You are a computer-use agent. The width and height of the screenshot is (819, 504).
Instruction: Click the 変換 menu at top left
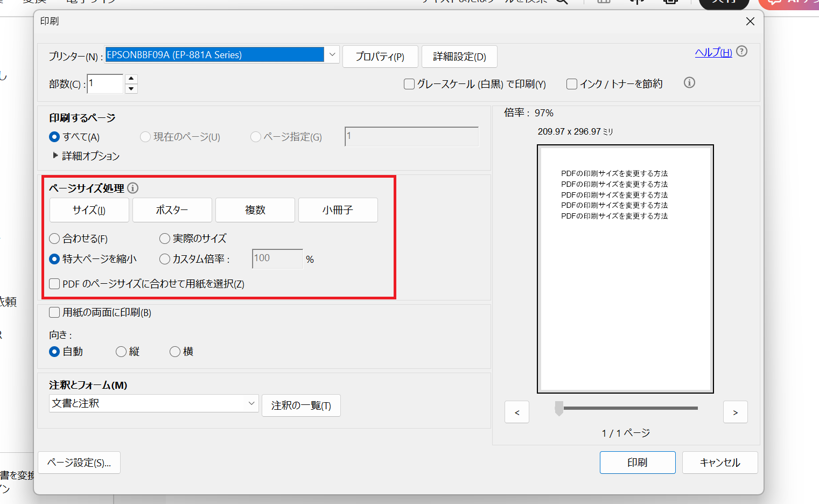tap(33, 2)
